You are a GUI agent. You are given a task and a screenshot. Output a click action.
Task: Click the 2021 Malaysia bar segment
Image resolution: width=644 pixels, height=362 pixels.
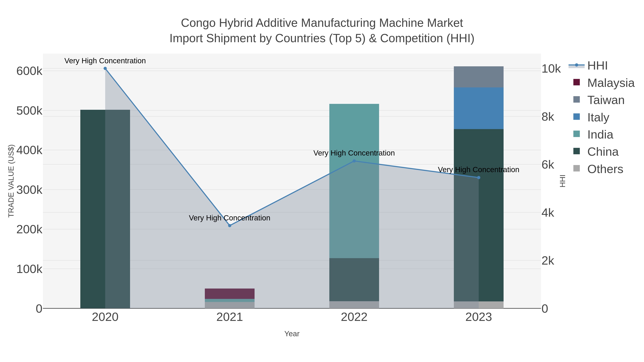230,294
